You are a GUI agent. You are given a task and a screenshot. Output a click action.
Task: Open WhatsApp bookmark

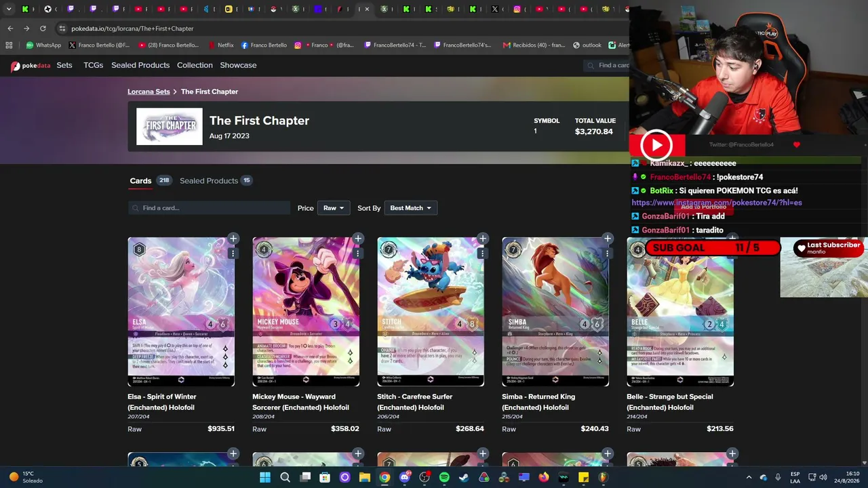(x=43, y=45)
